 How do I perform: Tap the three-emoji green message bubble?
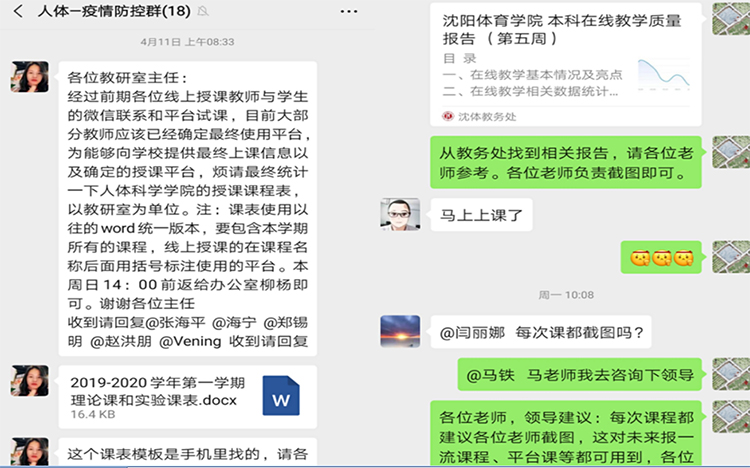(662, 258)
